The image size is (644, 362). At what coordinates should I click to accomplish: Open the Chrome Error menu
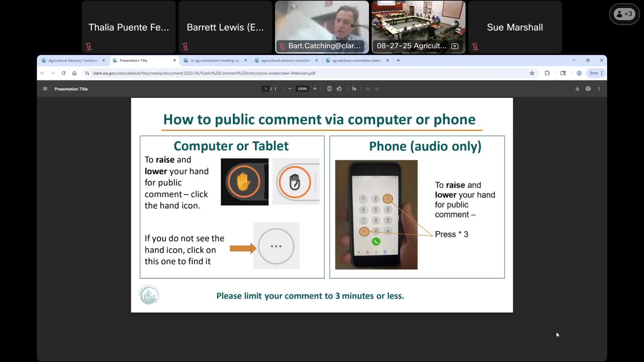pyautogui.click(x=596, y=73)
